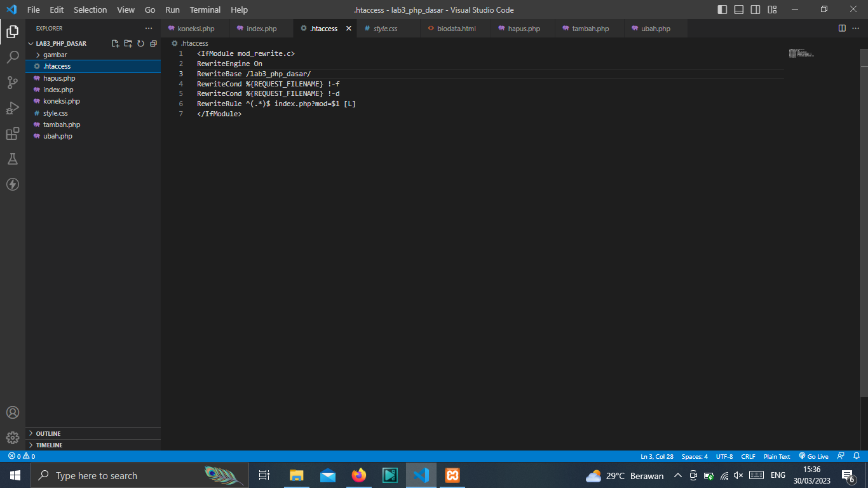Select style.css in the explorer
Image resolution: width=868 pixels, height=488 pixels.
point(93,113)
